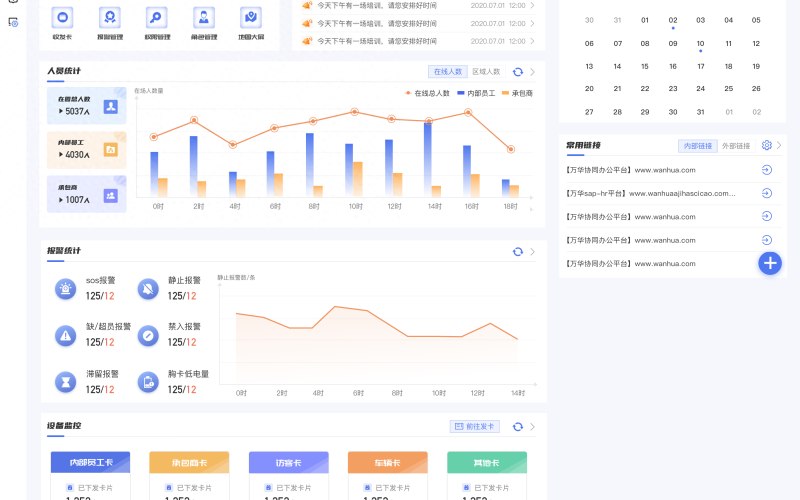Screen dimensions: 800x500
Task: Select calendar date 24
Action: pyautogui.click(x=701, y=89)
